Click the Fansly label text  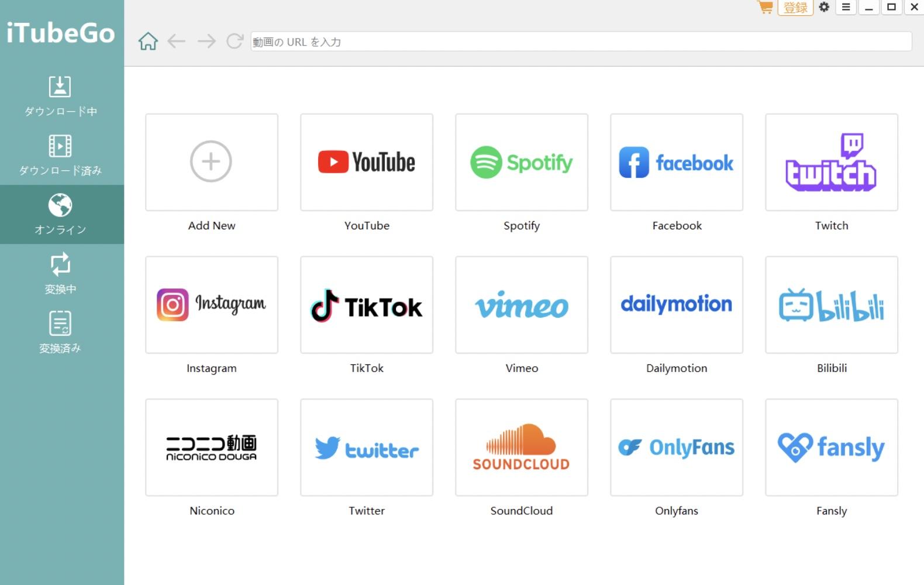(832, 511)
